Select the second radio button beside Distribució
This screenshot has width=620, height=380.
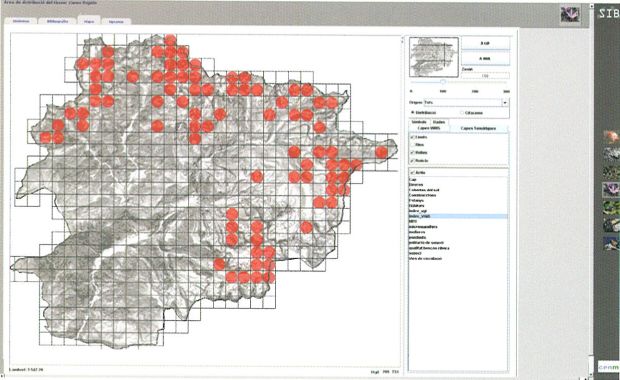[462, 113]
